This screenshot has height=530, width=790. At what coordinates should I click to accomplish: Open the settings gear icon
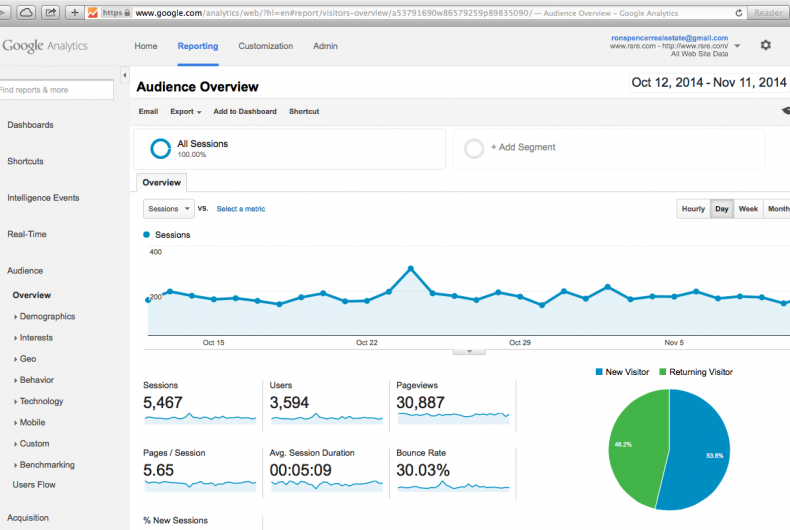click(x=765, y=45)
